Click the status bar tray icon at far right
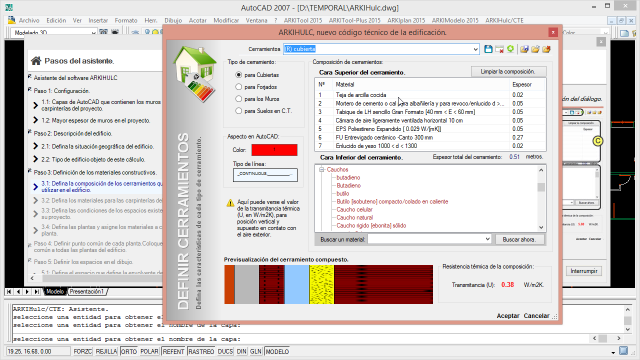The width and height of the screenshot is (640, 360). (623, 351)
